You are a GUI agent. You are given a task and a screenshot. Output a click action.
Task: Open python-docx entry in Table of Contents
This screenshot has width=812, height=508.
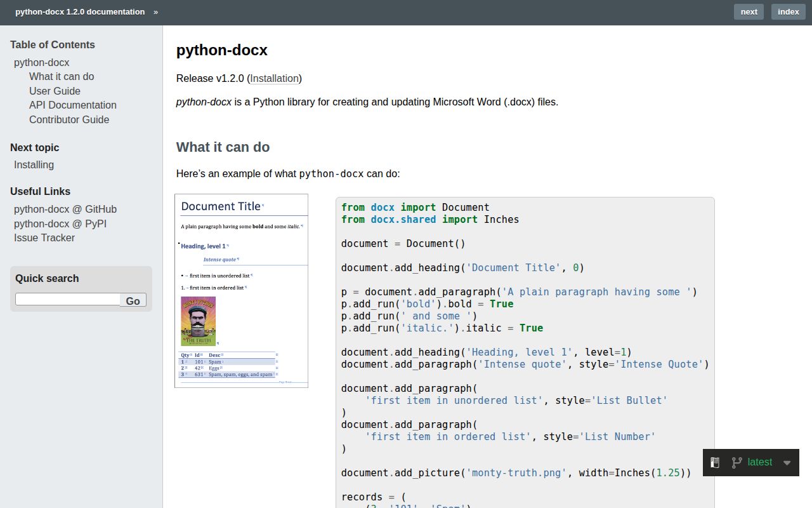[x=41, y=62]
